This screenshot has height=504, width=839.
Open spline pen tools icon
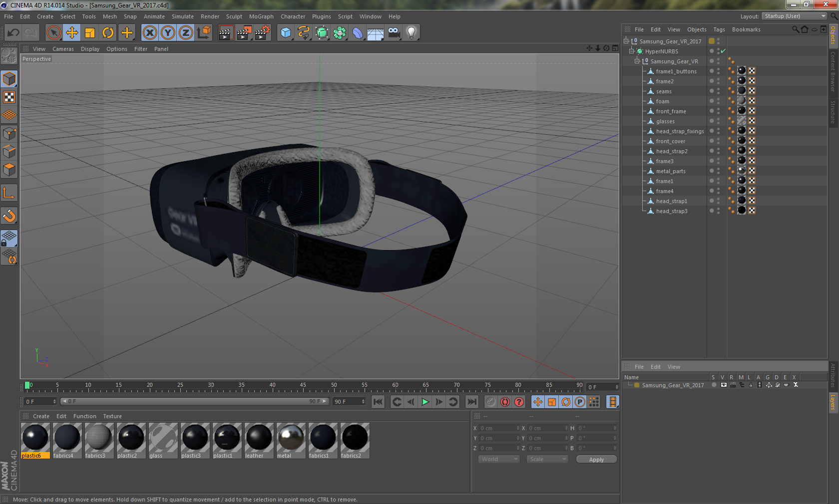(304, 33)
